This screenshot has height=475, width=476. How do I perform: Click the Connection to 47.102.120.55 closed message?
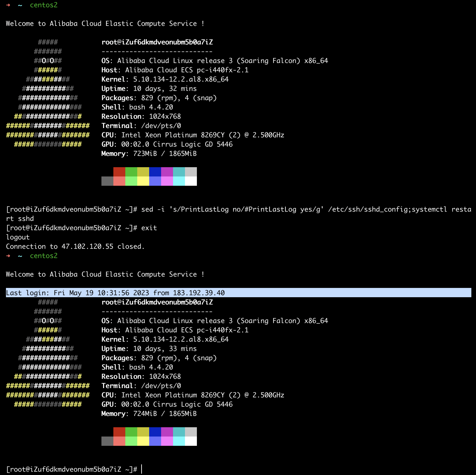[75, 246]
